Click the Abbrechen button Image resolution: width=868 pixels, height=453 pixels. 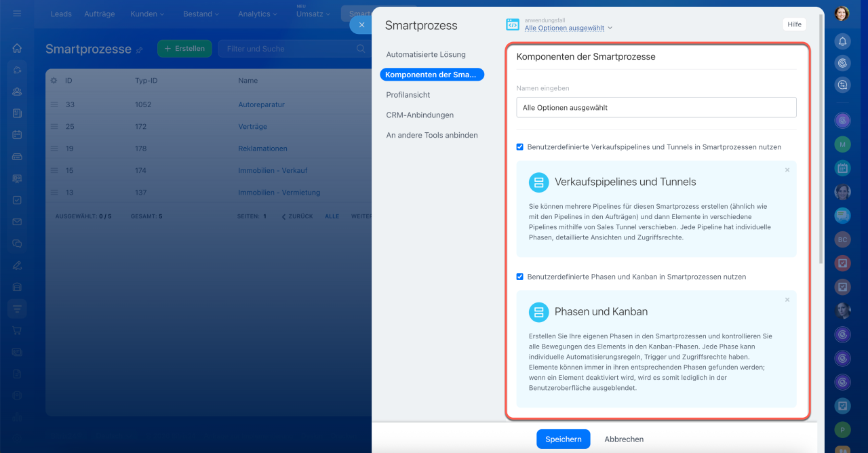[x=624, y=439]
